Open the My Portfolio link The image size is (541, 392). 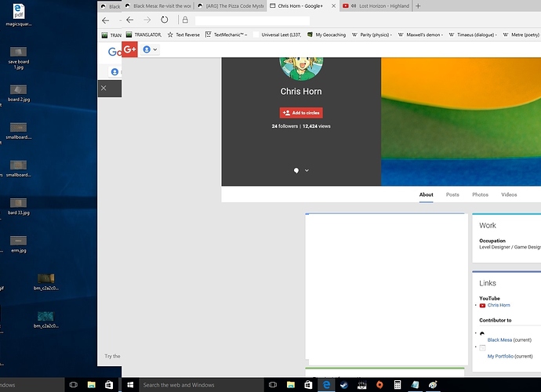tap(500, 356)
